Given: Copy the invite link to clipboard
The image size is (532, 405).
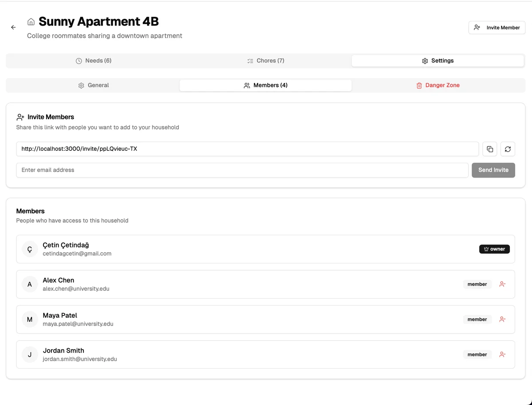Looking at the screenshot, I should point(490,149).
